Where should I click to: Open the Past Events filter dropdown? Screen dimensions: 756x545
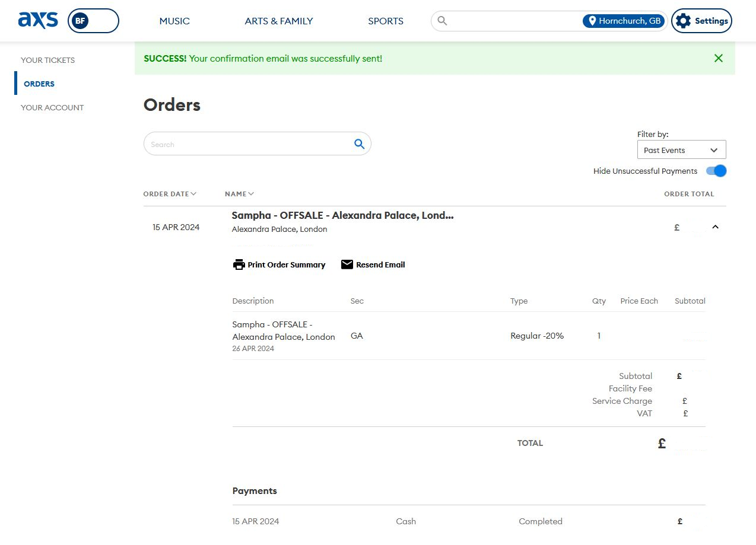tap(681, 150)
